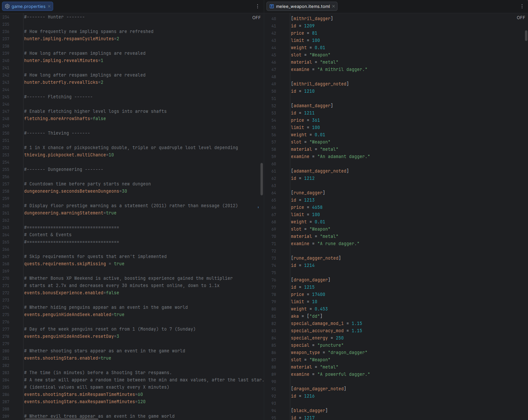Click the right editor vertical scrollbar thumb
Viewport: 528px width, 420px height.
[x=526, y=36]
